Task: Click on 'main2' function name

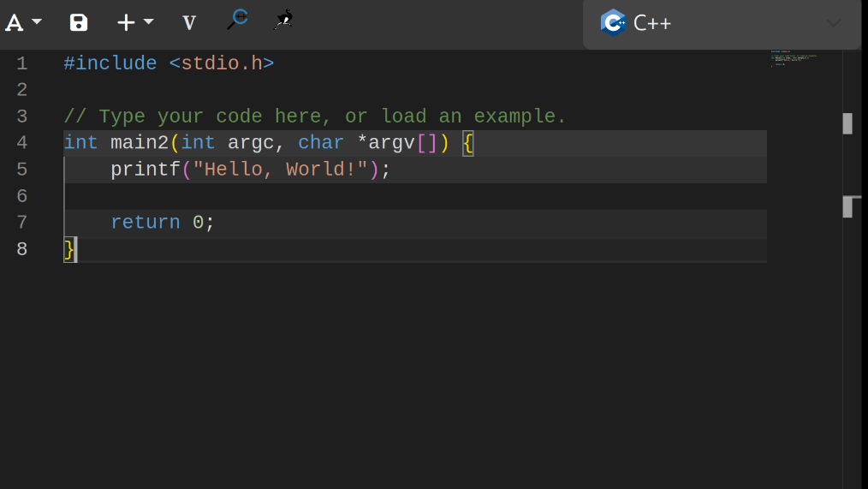Action: [140, 143]
